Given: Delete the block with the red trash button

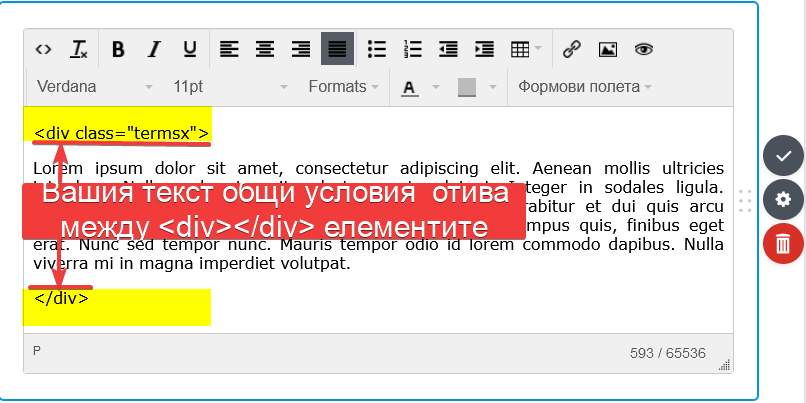Looking at the screenshot, I should coord(783,242).
